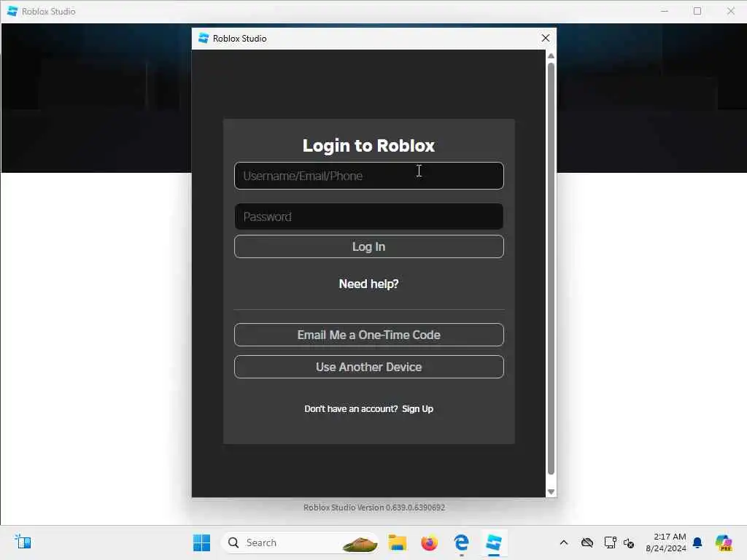Click the login dialog scrollbar up arrow
The image size is (747, 560).
tap(551, 55)
